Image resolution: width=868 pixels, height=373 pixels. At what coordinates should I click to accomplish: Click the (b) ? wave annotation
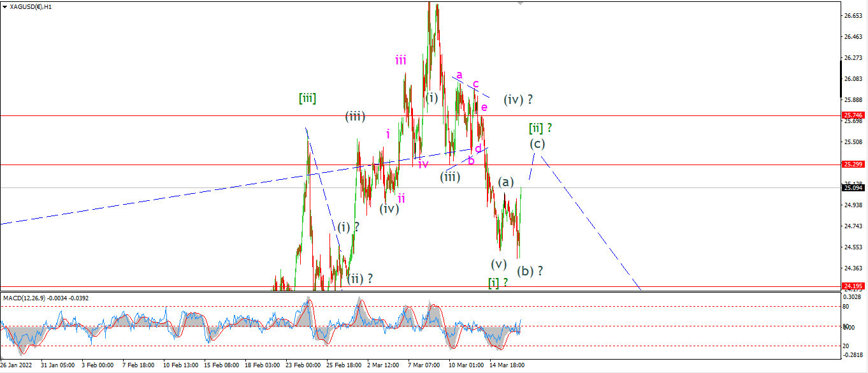[530, 270]
